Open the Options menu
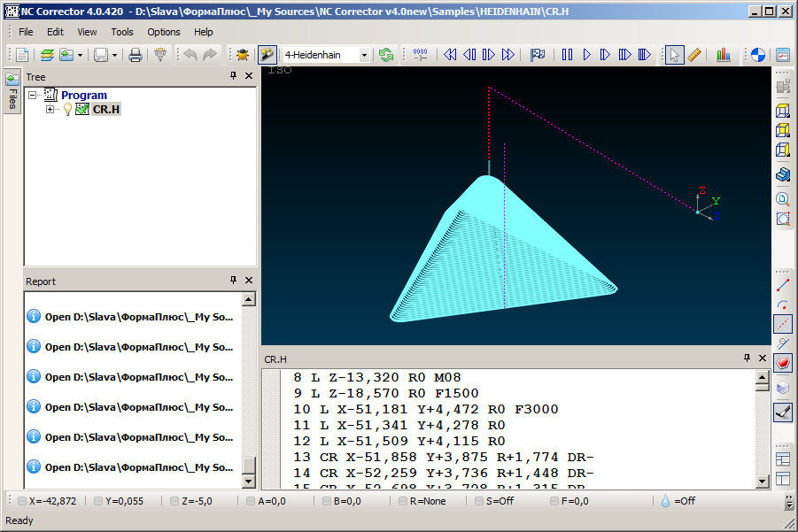 (164, 32)
